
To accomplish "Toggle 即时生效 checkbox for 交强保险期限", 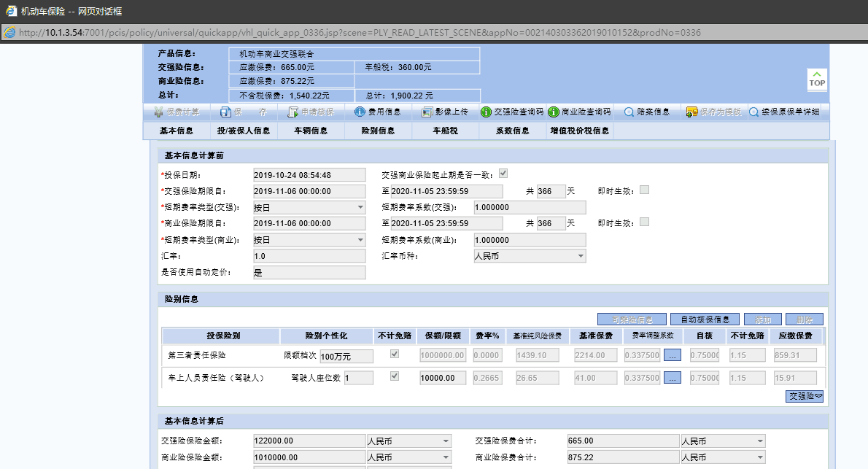I will point(644,190).
